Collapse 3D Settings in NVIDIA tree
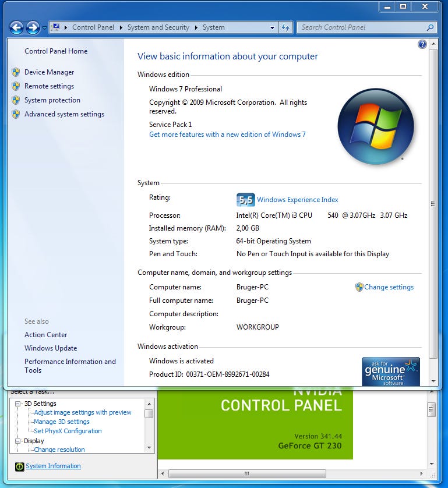This screenshot has width=448, height=488. pos(18,404)
